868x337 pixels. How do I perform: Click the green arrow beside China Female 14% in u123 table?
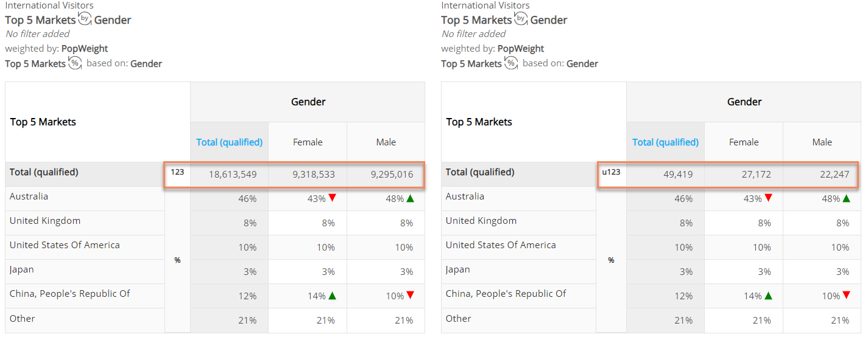pos(768,296)
